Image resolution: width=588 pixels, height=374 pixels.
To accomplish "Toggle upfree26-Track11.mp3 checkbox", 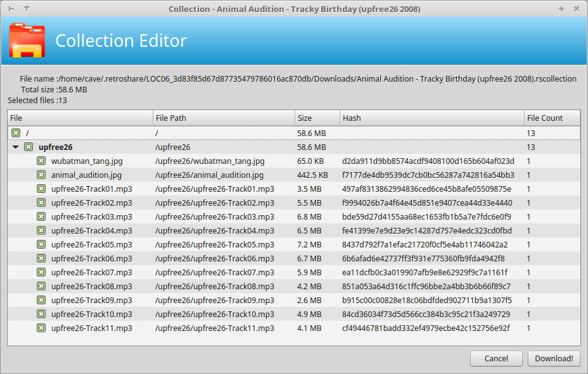I will (41, 328).
